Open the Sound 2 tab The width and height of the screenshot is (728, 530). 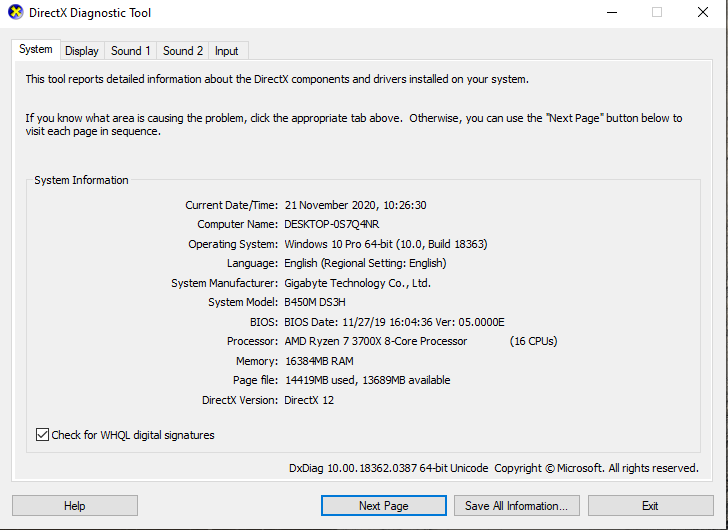coord(182,51)
